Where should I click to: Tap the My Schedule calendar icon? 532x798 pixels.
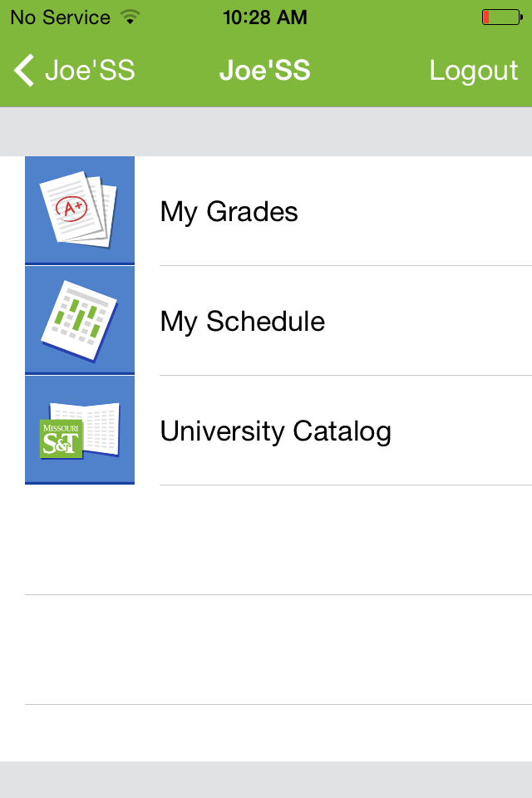80,321
